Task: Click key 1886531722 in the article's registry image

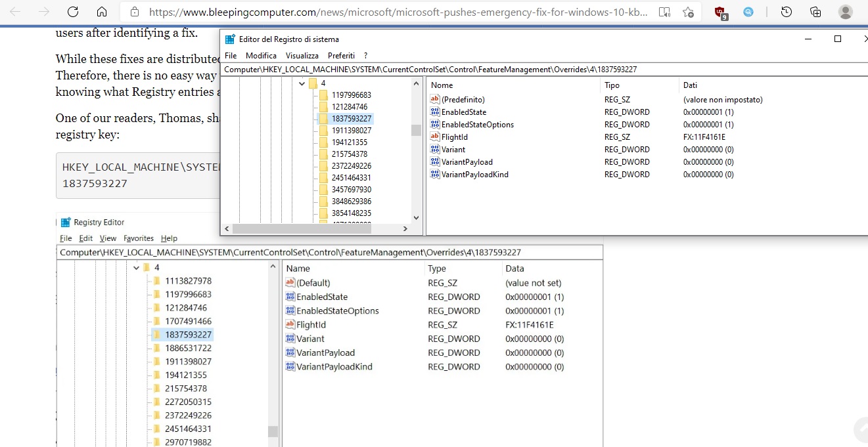Action: tap(189, 348)
